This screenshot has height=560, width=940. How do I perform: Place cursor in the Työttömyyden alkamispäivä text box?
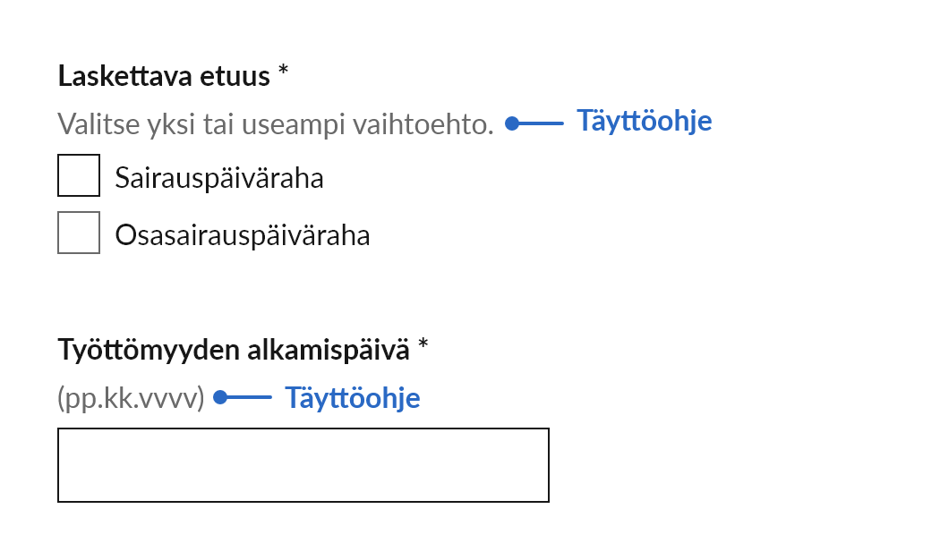coord(303,464)
